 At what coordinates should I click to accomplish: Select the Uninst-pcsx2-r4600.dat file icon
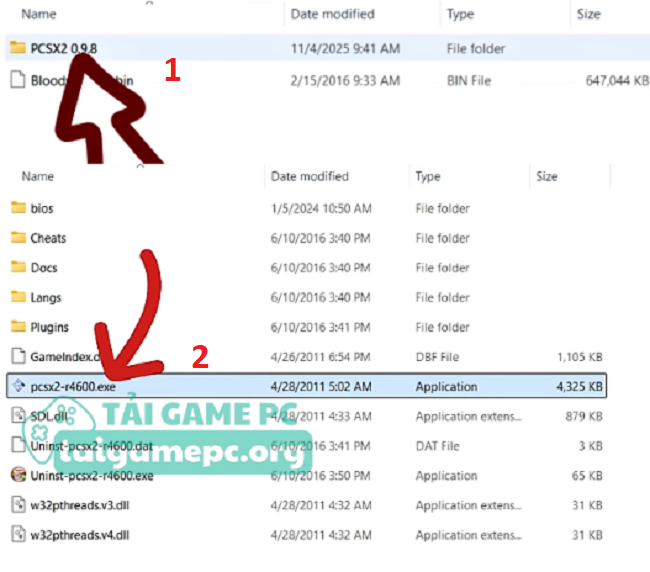pos(18,445)
